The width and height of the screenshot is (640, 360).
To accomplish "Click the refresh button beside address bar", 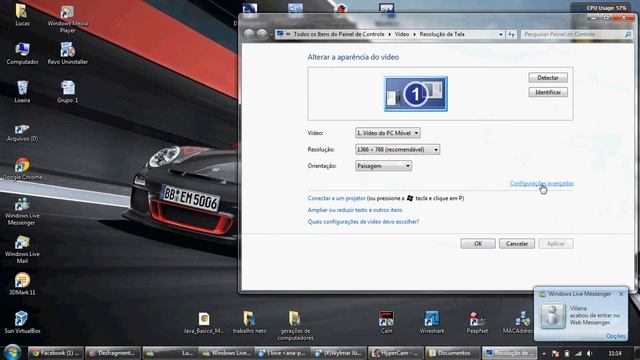I will [x=511, y=35].
